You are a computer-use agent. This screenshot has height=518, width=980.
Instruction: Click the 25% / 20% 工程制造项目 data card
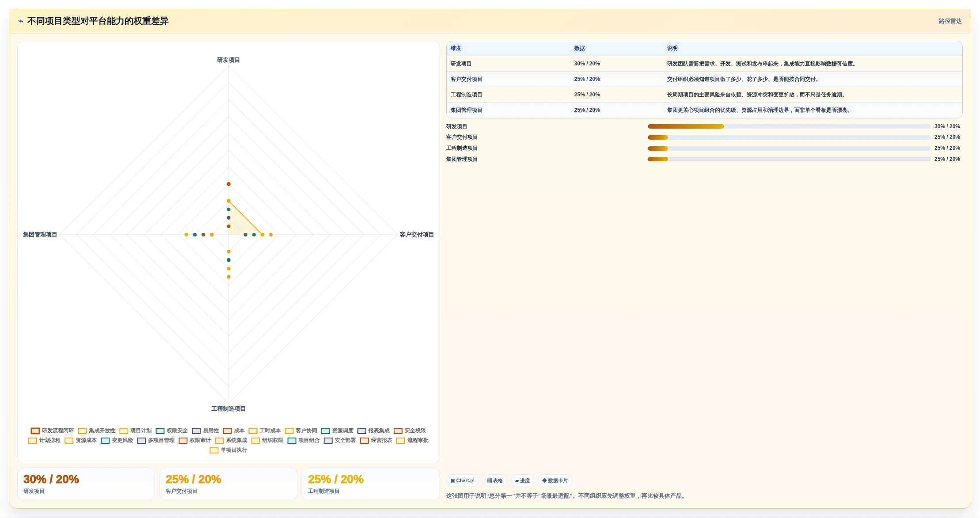(371, 484)
